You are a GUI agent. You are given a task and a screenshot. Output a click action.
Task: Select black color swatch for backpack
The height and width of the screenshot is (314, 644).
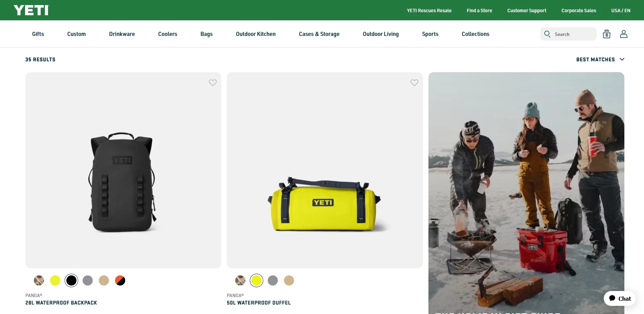click(71, 280)
